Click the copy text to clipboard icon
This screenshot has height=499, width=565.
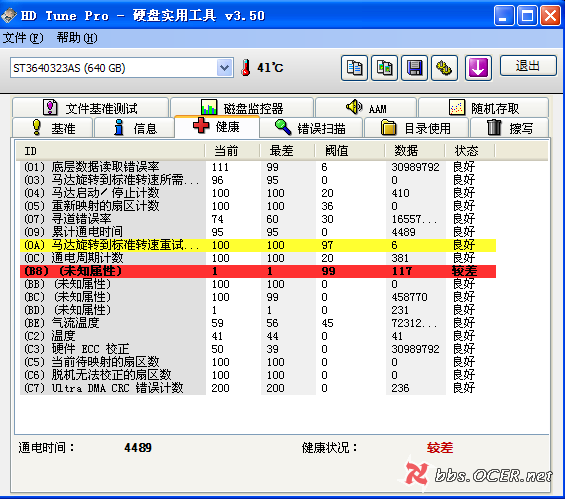[x=354, y=68]
